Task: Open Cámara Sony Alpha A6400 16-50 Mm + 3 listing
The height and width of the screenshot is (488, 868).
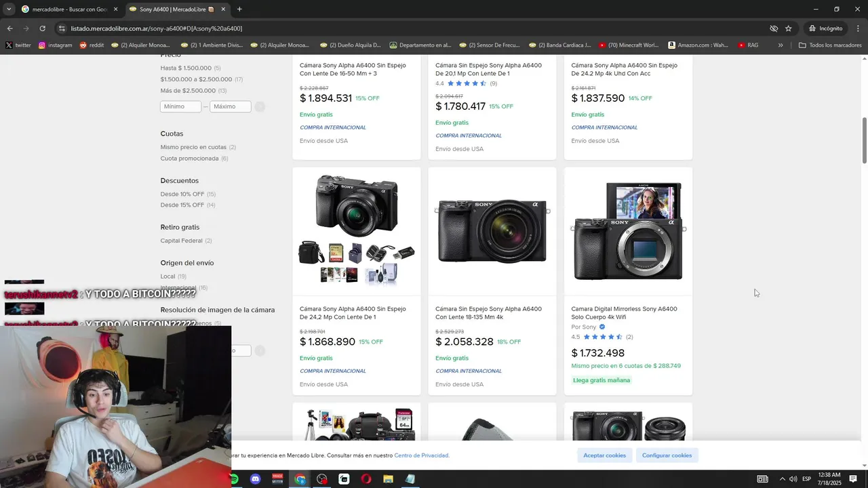Action: pyautogui.click(x=353, y=69)
